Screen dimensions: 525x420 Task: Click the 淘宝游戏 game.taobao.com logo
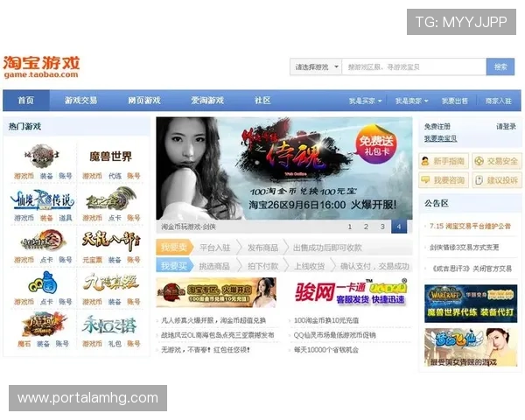pyautogui.click(x=41, y=67)
